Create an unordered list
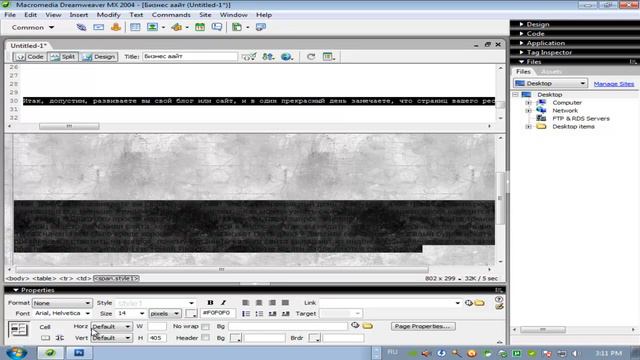640x360 pixels. (246, 313)
